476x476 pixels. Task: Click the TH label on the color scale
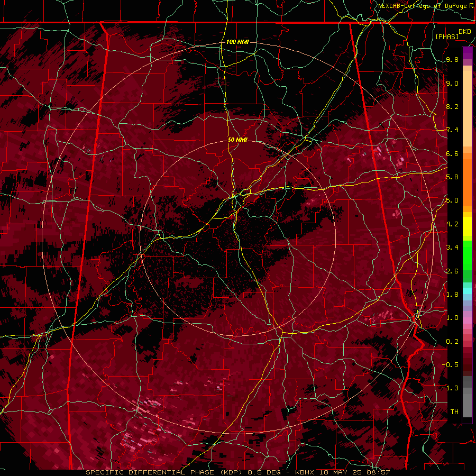(x=454, y=411)
